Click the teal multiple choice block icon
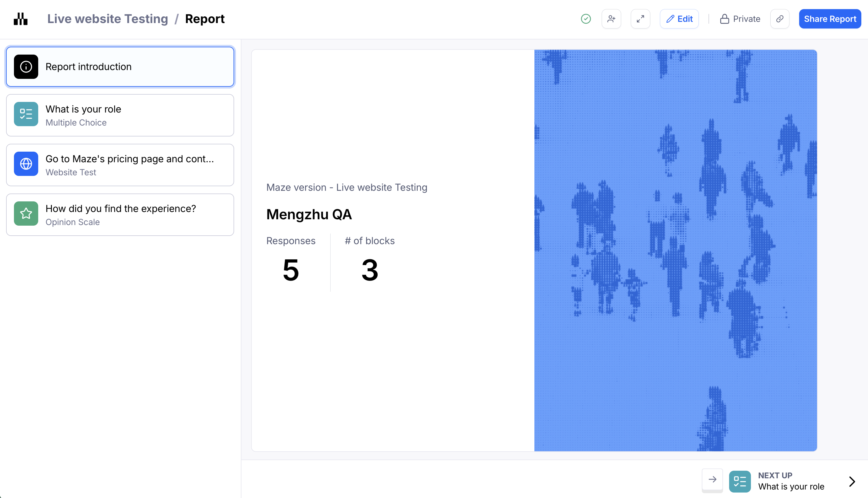Image resolution: width=868 pixels, height=498 pixels. coord(26,114)
